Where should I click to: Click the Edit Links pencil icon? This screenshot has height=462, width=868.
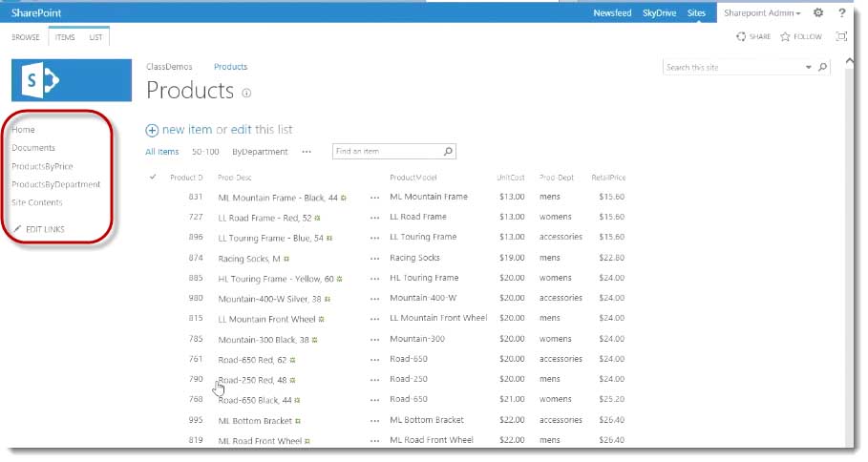18,229
